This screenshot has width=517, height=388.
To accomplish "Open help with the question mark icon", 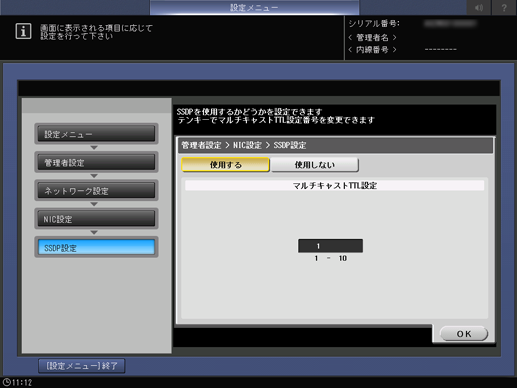I will coord(504,7).
